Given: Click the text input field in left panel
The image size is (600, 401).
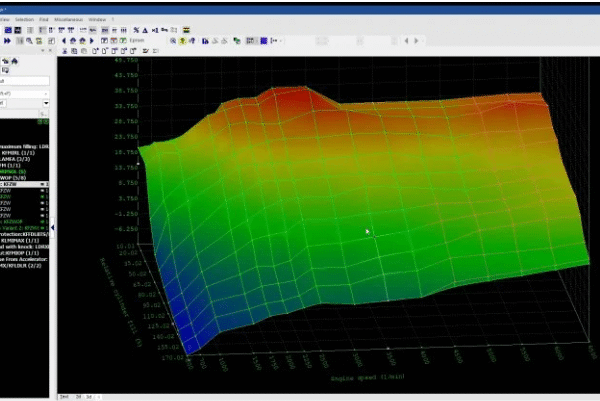Looking at the screenshot, I should (24, 81).
